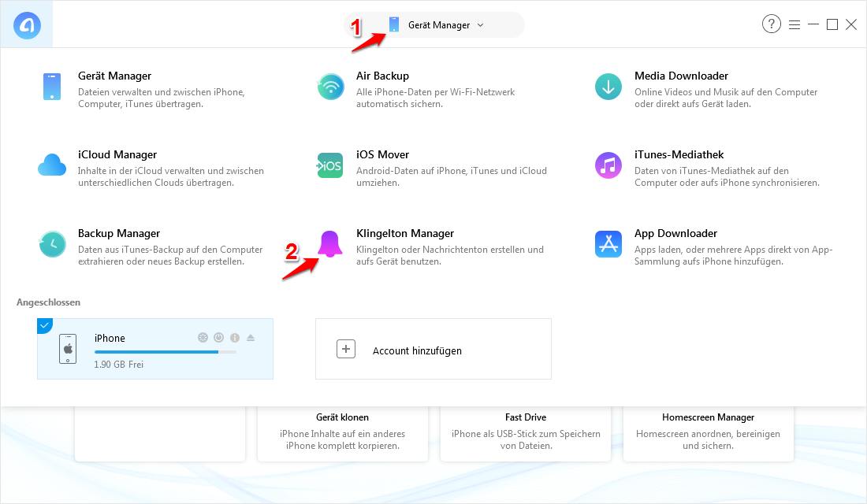Click the iPhone refresh spinner icon
Screen dimensions: 867x504
point(203,338)
